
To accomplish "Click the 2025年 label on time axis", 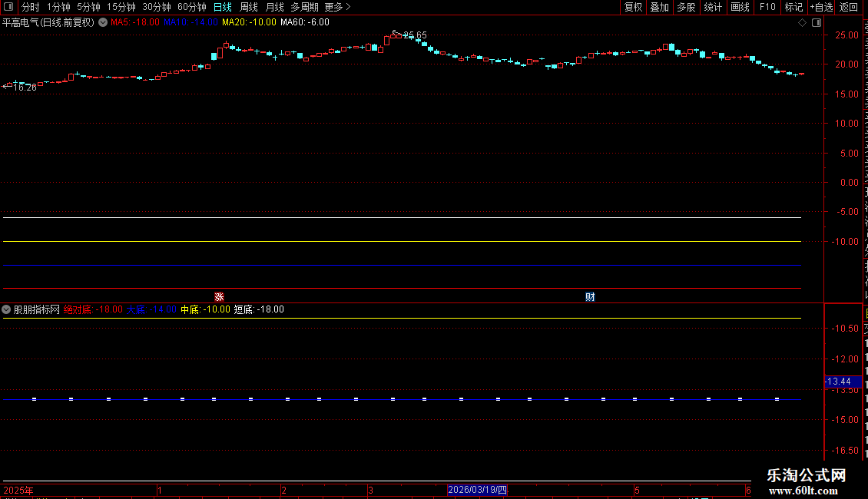I will (18, 490).
